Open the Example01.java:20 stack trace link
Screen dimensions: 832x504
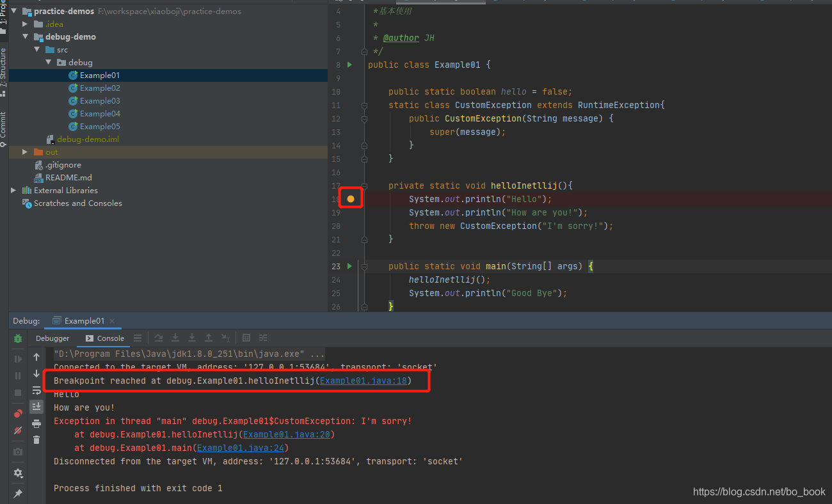[x=286, y=435]
